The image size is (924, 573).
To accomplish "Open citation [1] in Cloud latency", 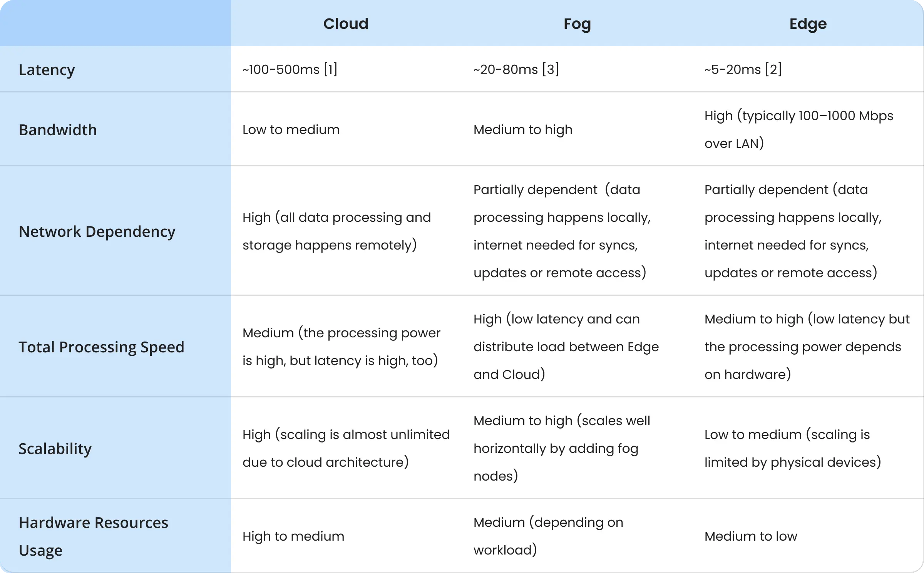I will coord(330,69).
